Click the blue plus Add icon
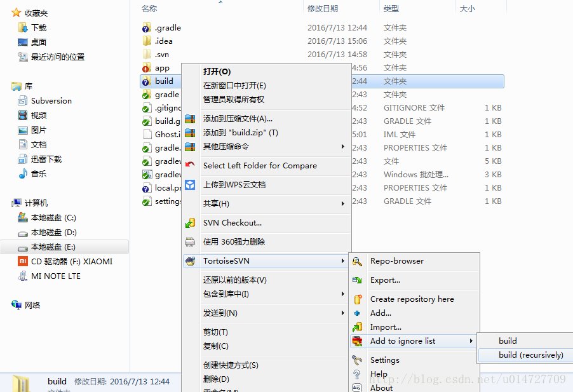The height and width of the screenshot is (392, 573). pyautogui.click(x=357, y=313)
